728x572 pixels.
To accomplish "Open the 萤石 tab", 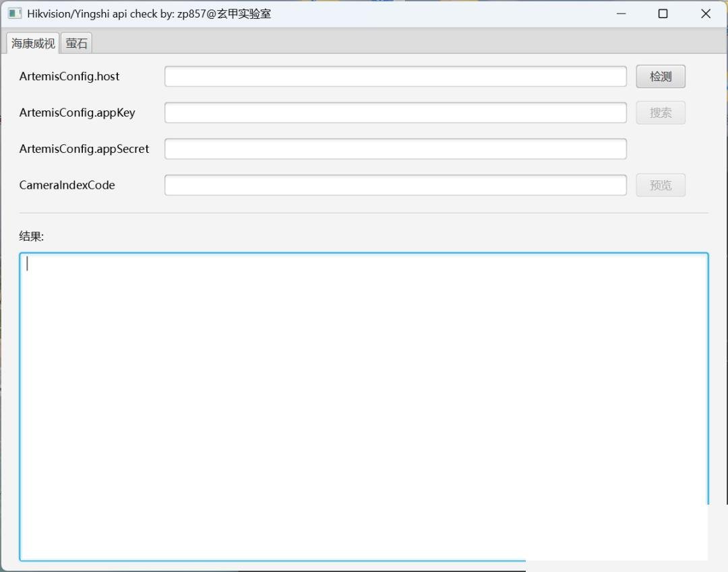I will tap(76, 43).
